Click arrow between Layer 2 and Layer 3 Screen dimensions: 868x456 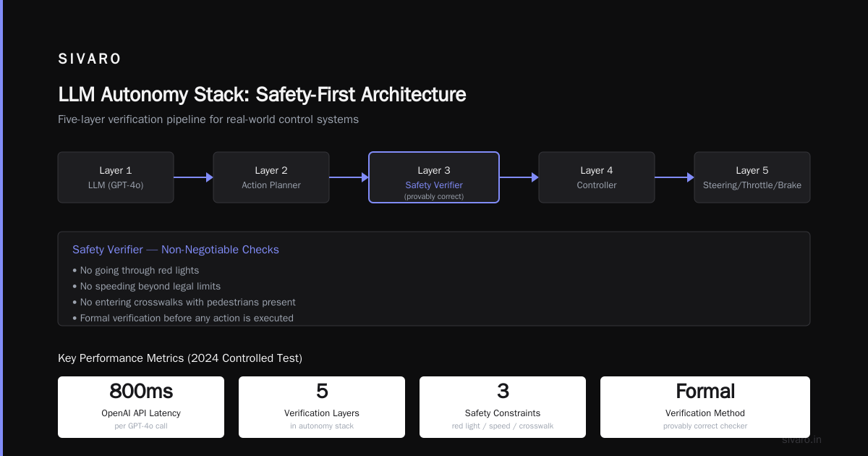[x=349, y=177]
